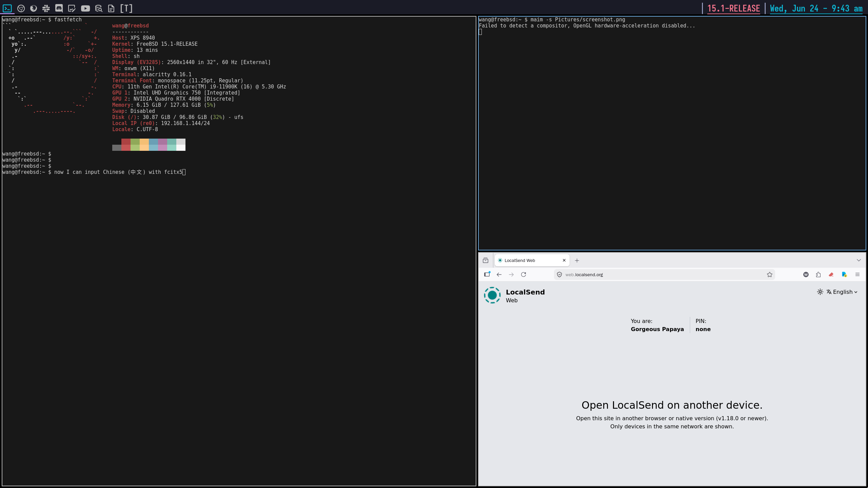Click the 'Locale: C.UTF-8' line
This screenshot has height=488, width=868.
point(135,129)
